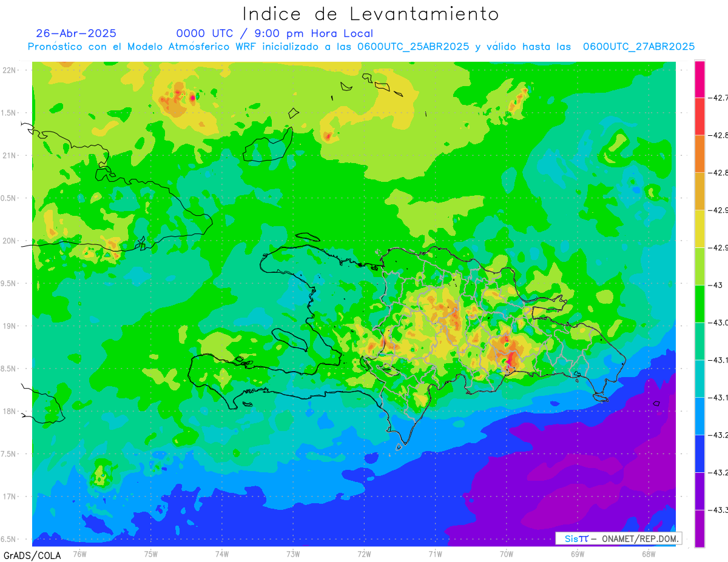728x562 pixels.
Task: Click the magenta swatch atop the color scale
Action: point(699,79)
